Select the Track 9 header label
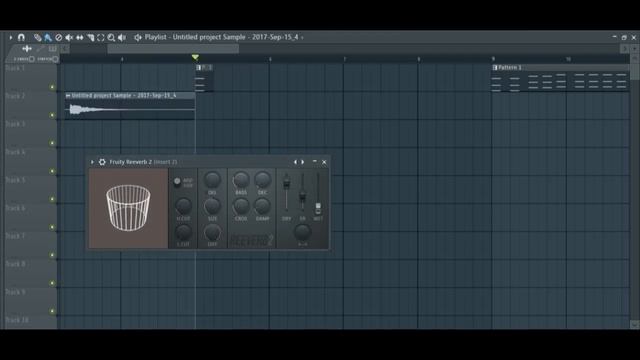This screenshot has height=360, width=640. 15,292
